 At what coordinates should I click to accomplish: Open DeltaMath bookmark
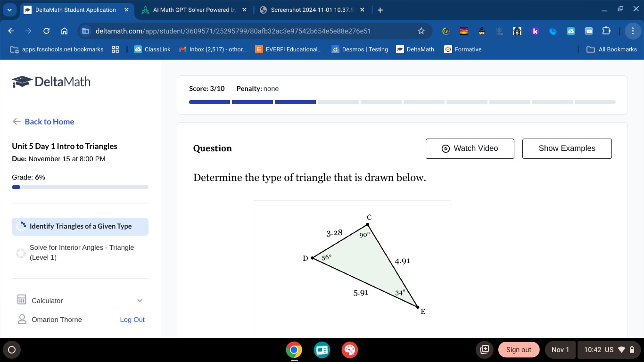point(415,49)
